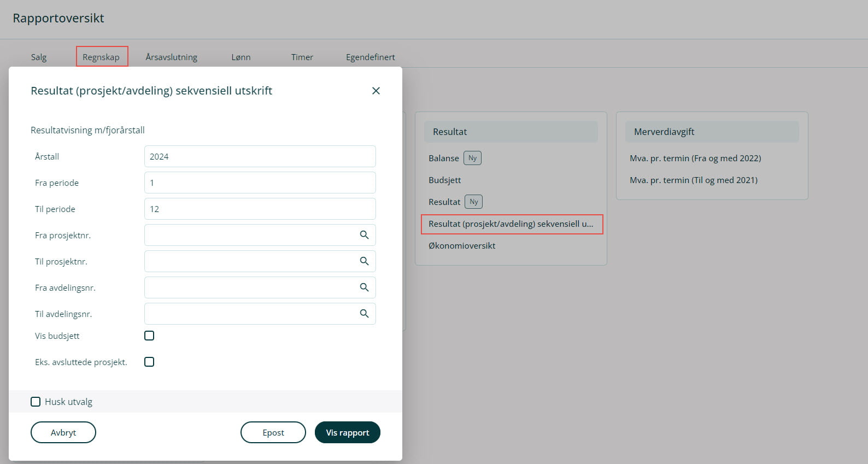868x464 pixels.
Task: Open the Årsavslutning tab
Action: pos(171,57)
